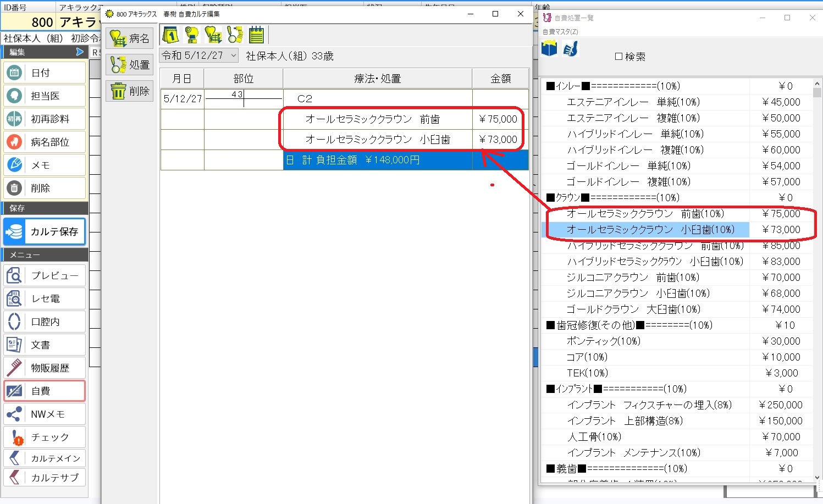Click the treatment list vertical scrollbar
Viewport: 823px width, 504px height.
(x=817, y=275)
